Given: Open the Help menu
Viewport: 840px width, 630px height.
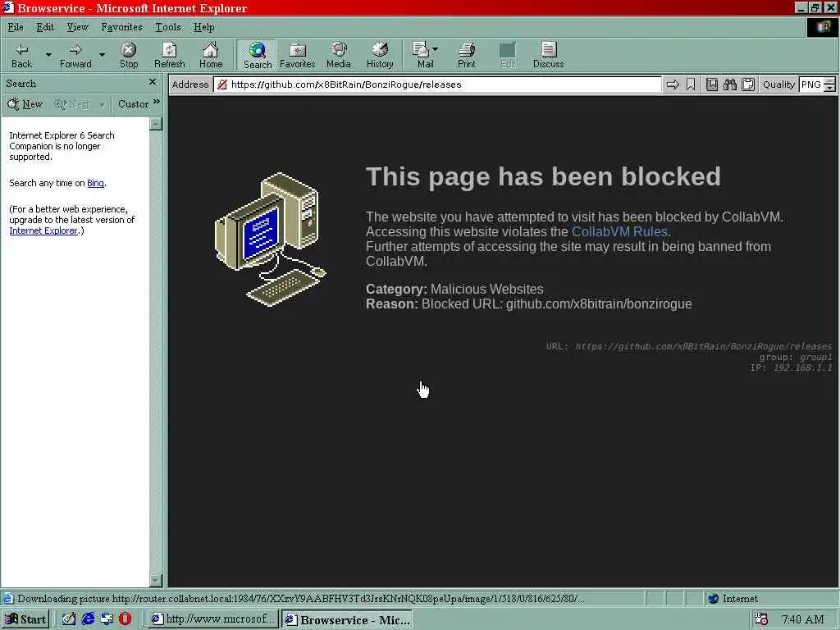Looking at the screenshot, I should (203, 27).
